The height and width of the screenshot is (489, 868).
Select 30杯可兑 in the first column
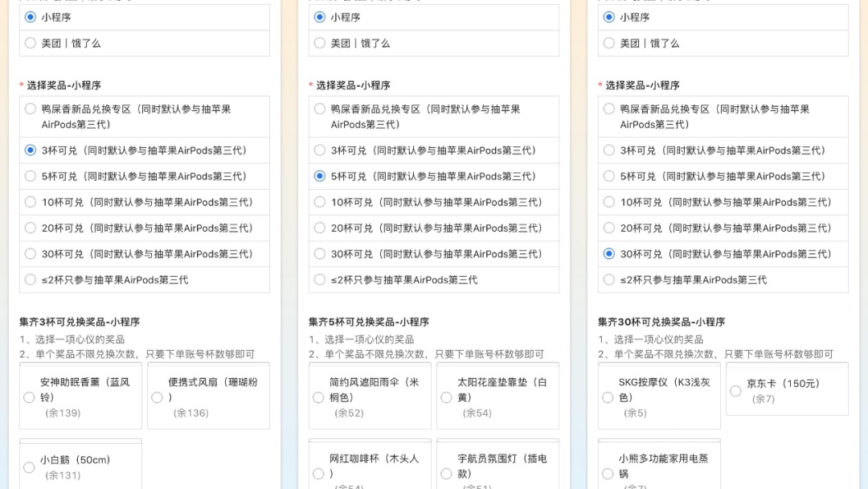(31, 253)
